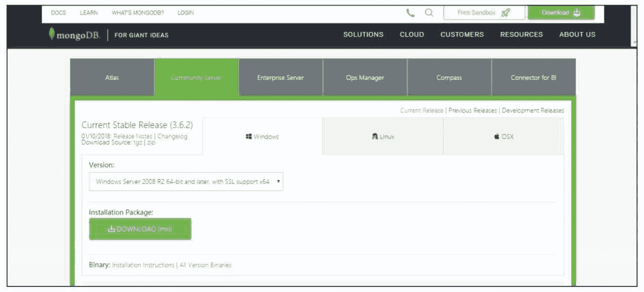
Task: Open the RESOURCES menu
Action: [x=521, y=35]
